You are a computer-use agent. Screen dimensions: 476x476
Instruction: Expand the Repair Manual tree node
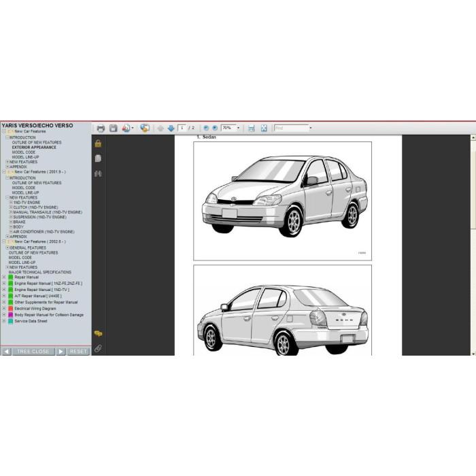[4, 277]
